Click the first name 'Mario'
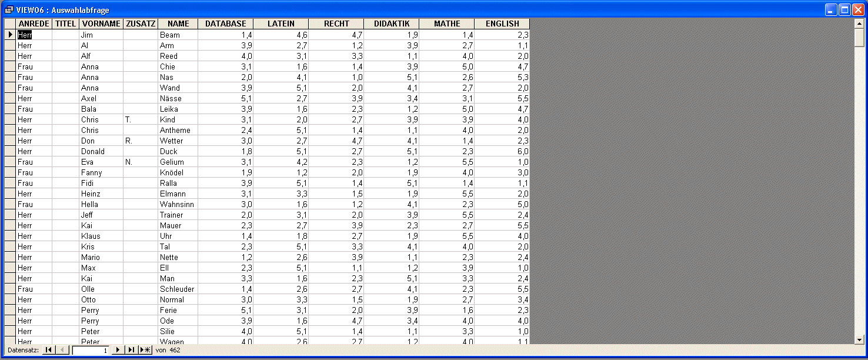This screenshot has height=360, width=868. 101,257
